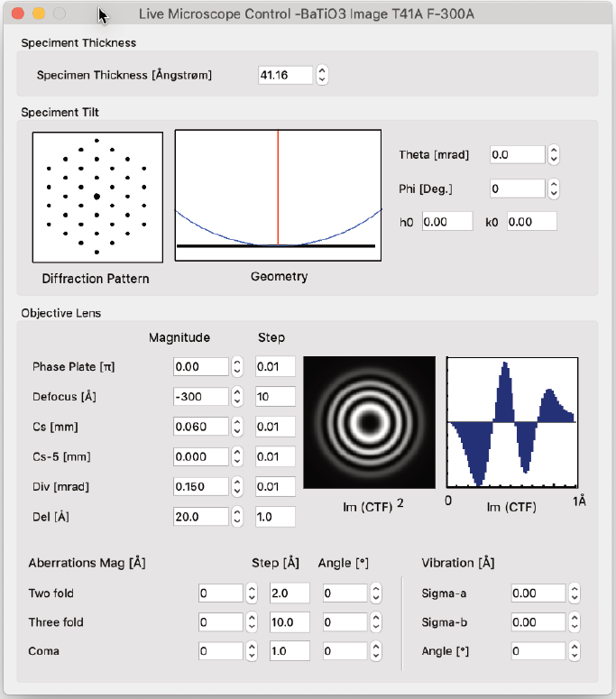
Task: Select the Three fold step field
Action: tap(289, 622)
